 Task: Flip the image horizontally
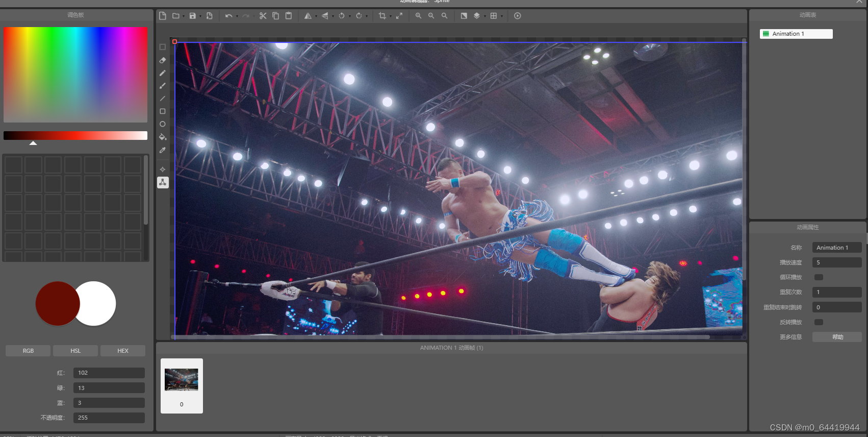click(x=308, y=16)
